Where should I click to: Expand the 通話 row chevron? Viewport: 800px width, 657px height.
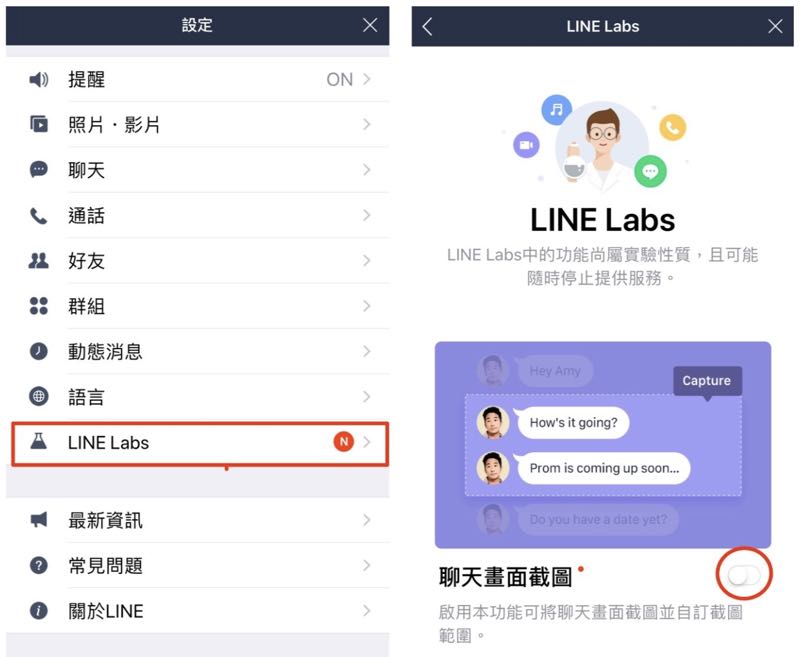(366, 215)
